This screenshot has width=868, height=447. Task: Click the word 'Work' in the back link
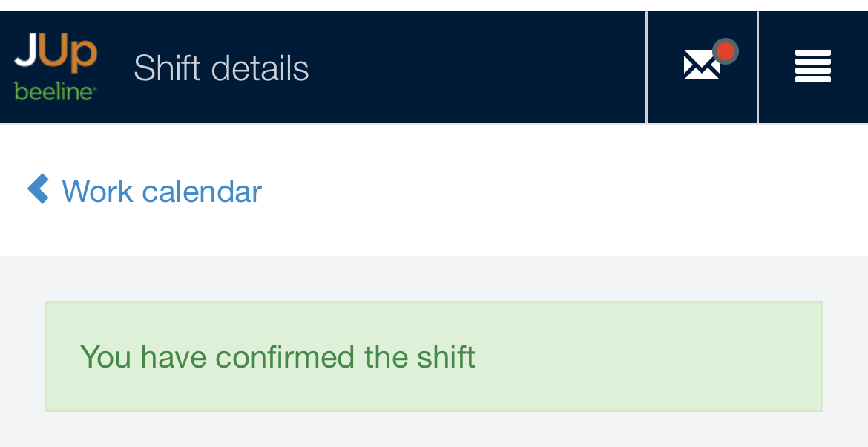(97, 191)
